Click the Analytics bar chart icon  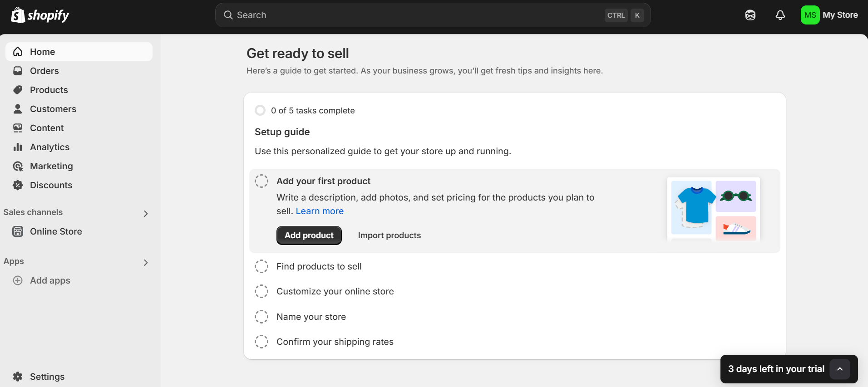click(x=17, y=147)
